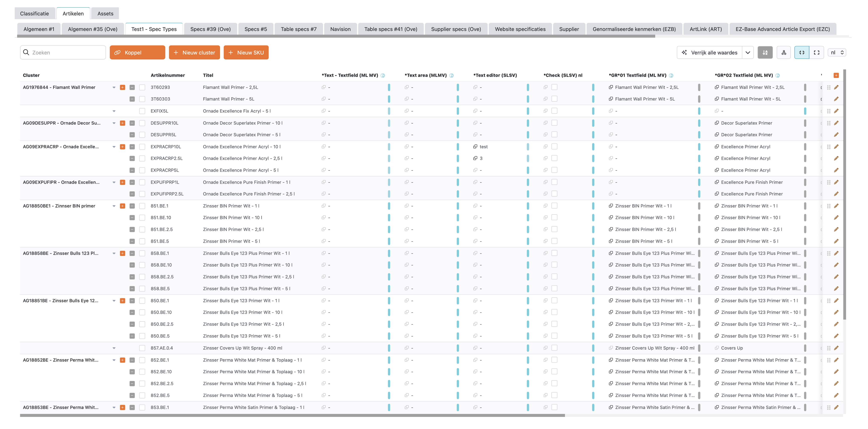
Task: Enable *Check (SLSV) checkbox for row 3T60293
Action: coord(554,87)
